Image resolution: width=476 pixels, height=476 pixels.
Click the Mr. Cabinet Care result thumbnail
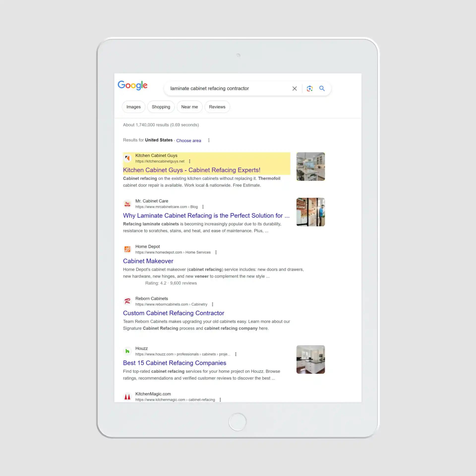tap(310, 212)
